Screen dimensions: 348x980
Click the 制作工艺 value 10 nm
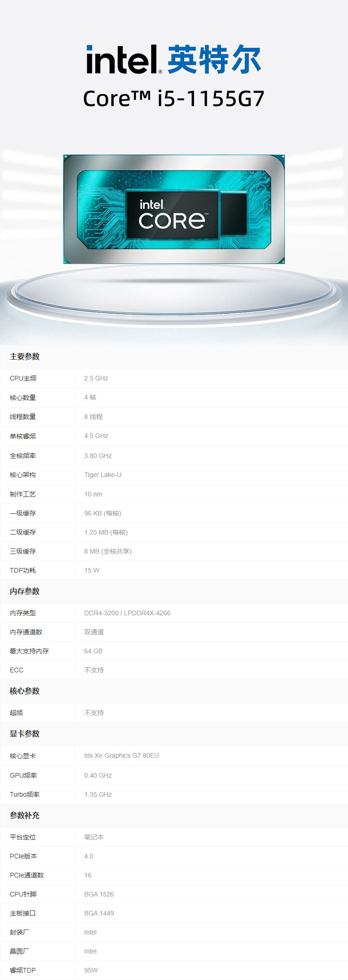pos(93,494)
